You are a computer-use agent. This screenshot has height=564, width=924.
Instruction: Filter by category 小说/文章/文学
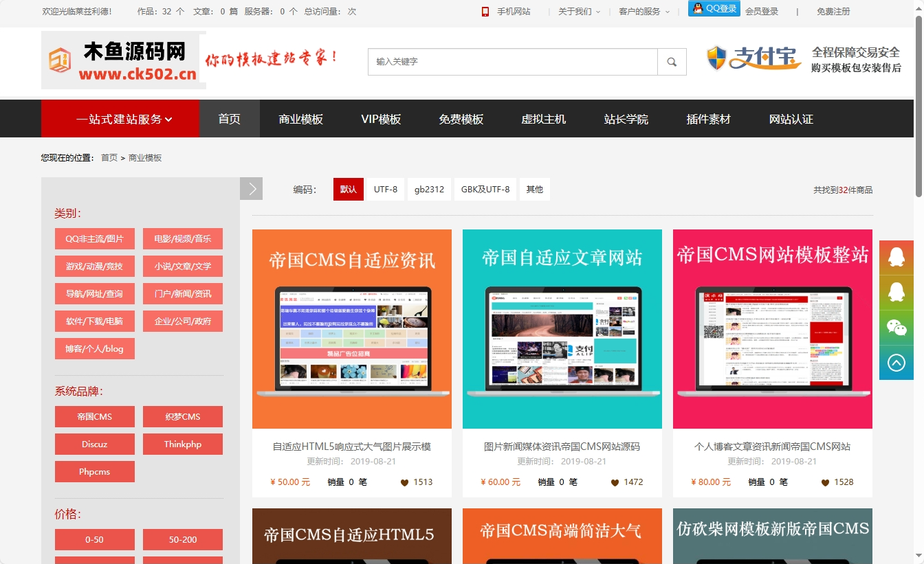[183, 267]
